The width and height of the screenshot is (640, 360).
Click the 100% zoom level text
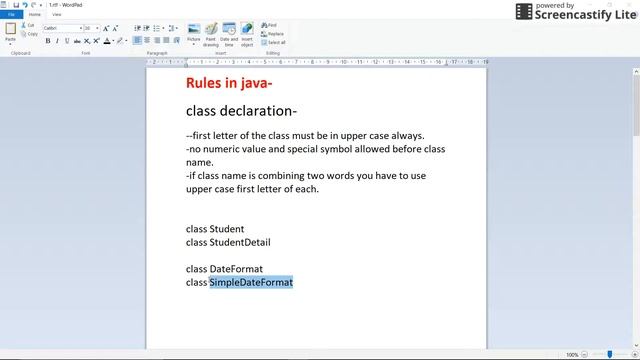[x=572, y=355]
